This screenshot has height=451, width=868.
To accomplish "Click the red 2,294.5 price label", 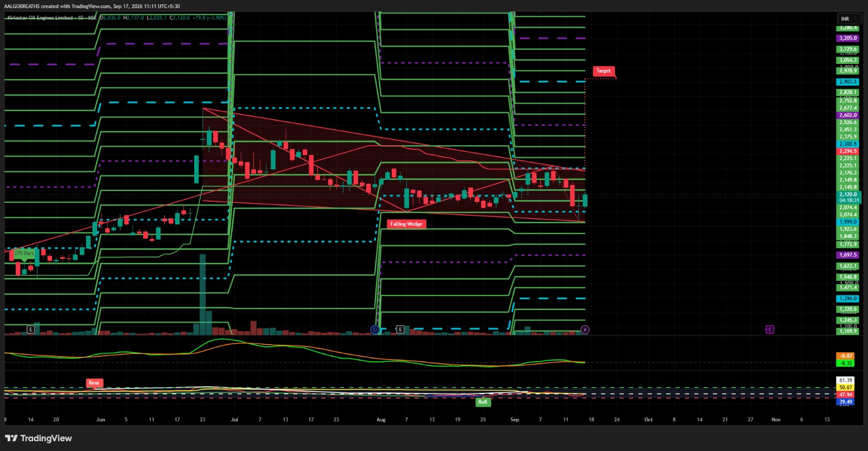I will click(848, 151).
